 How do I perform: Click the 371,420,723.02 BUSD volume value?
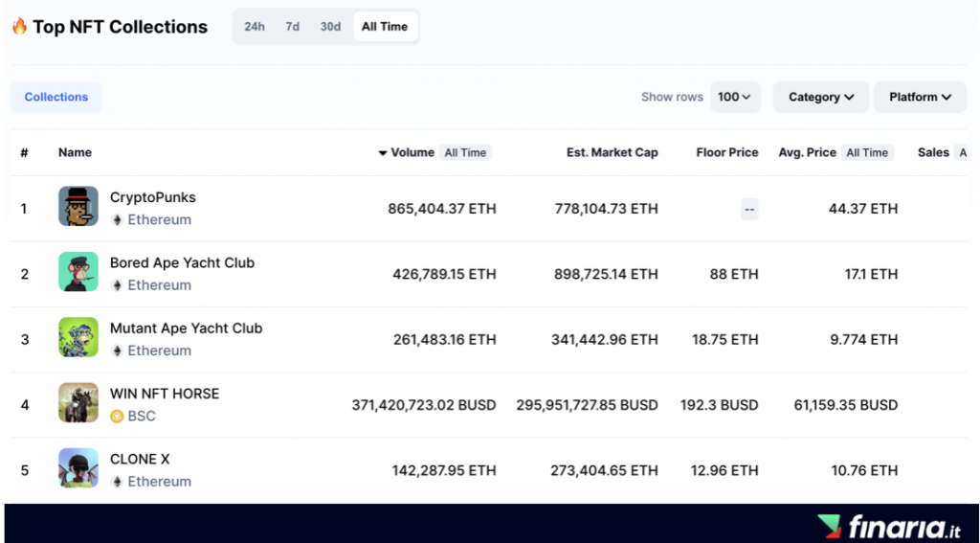pyautogui.click(x=424, y=405)
